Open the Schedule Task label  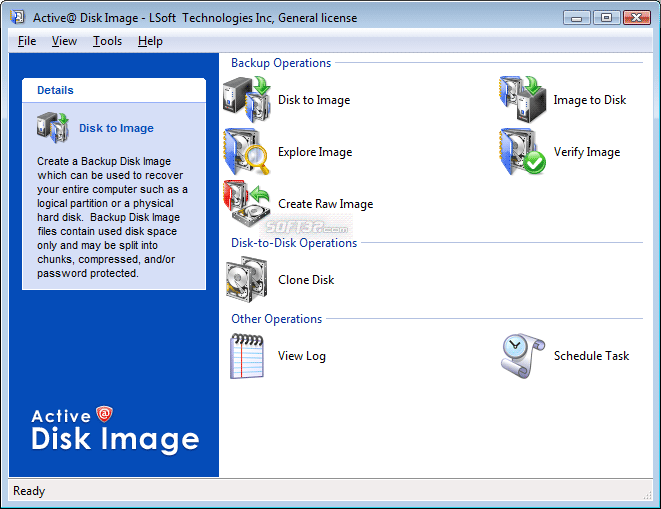click(x=591, y=356)
